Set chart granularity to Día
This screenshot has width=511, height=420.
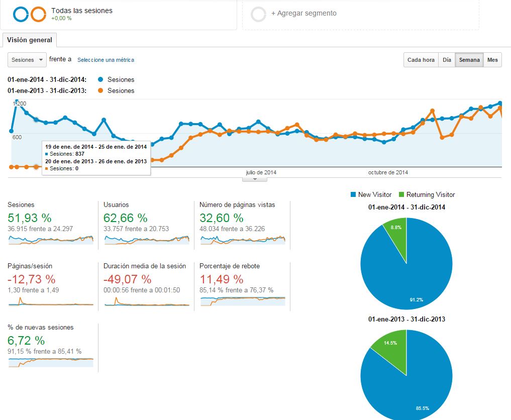[447, 60]
